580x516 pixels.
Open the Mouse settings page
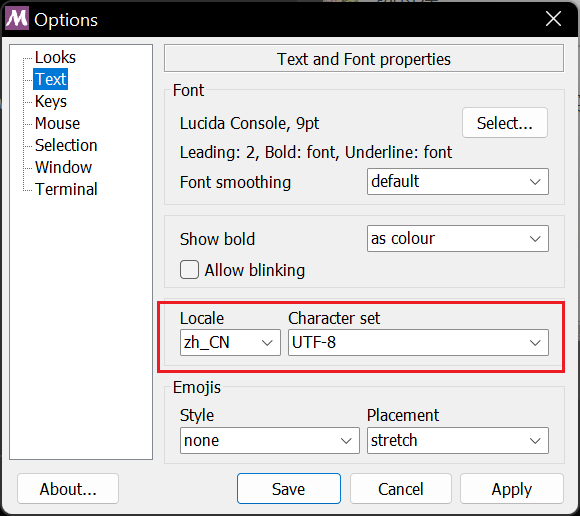[57, 123]
